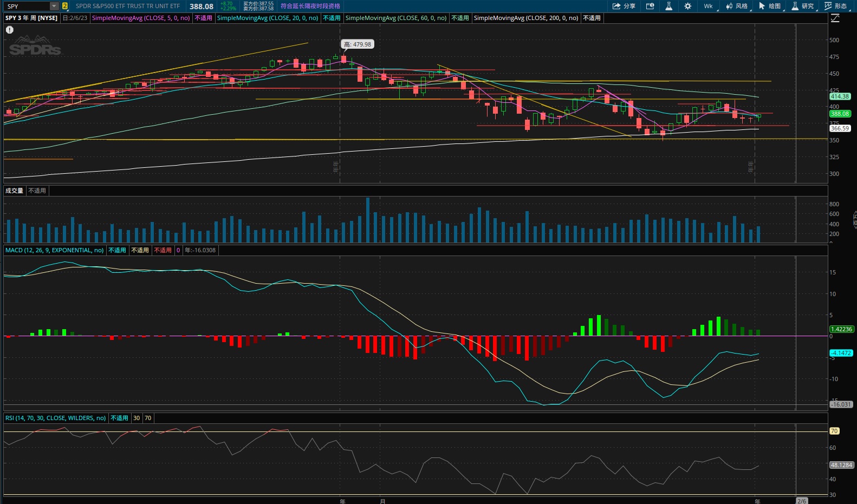Click the -16.031 MACD axis label

[x=842, y=404]
